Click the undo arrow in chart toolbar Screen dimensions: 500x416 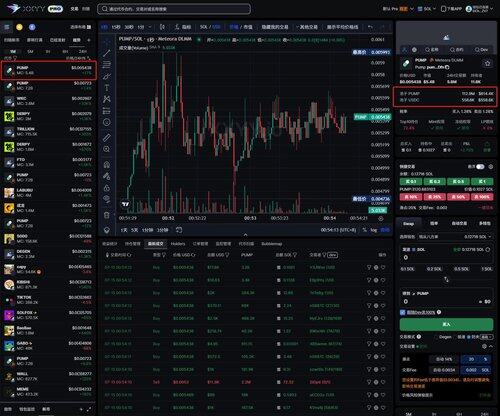coord(370,27)
